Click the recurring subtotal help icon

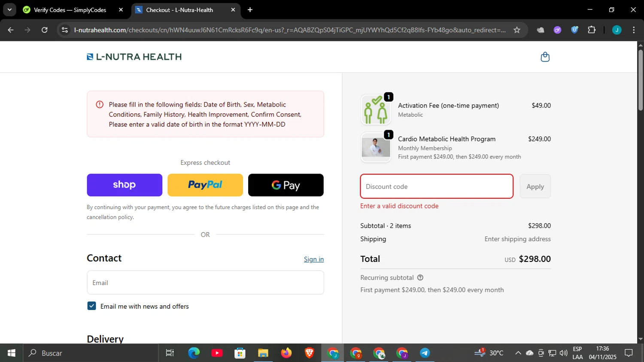420,278
